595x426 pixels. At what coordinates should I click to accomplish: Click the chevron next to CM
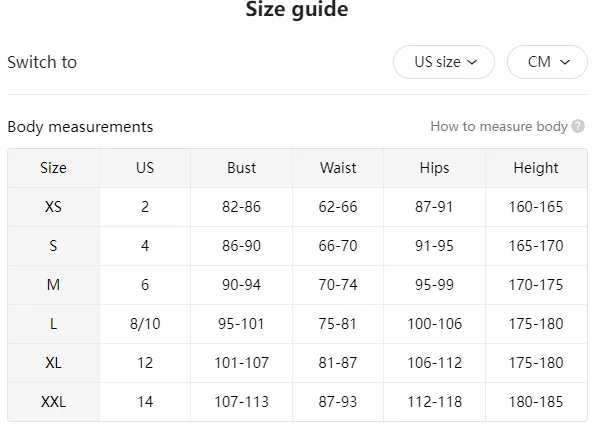coord(565,62)
